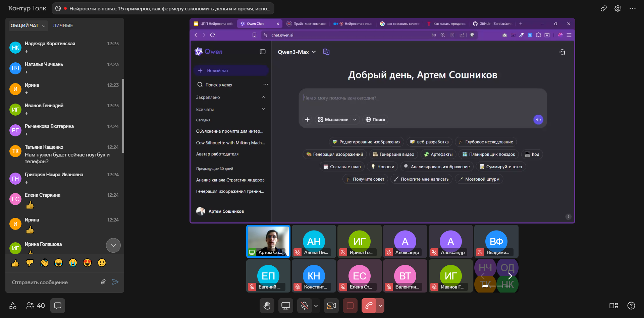Expand the ОБЩИЙ ЧАТ dropdown
644x318 pixels.
[28, 26]
